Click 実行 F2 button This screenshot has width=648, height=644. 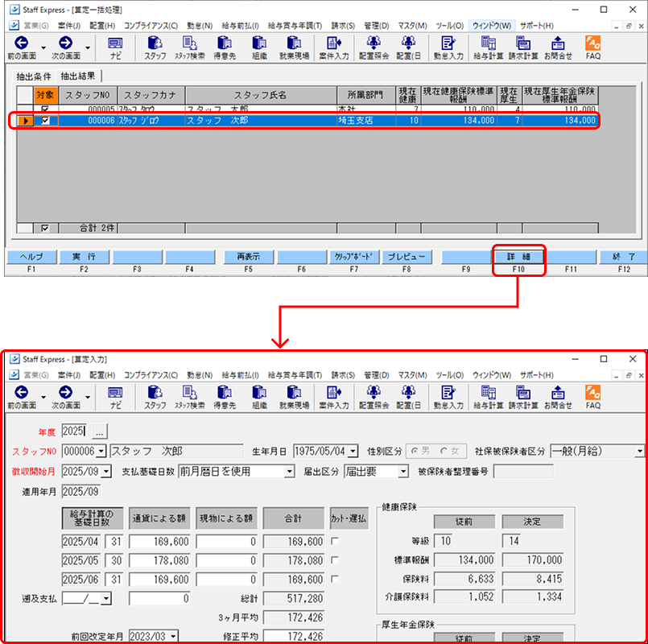[x=85, y=257]
